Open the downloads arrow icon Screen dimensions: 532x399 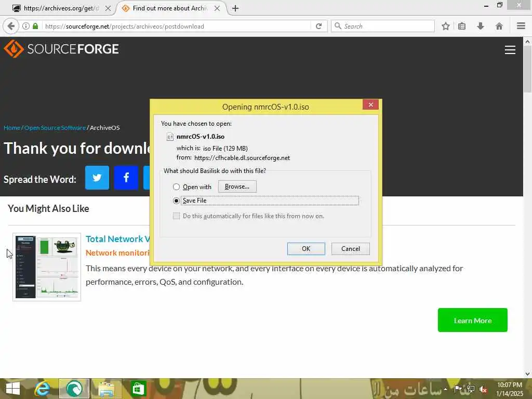(481, 26)
